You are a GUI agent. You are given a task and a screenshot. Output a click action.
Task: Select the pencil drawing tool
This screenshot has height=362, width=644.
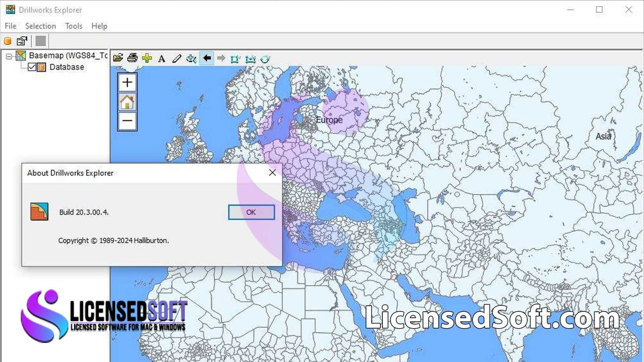176,59
